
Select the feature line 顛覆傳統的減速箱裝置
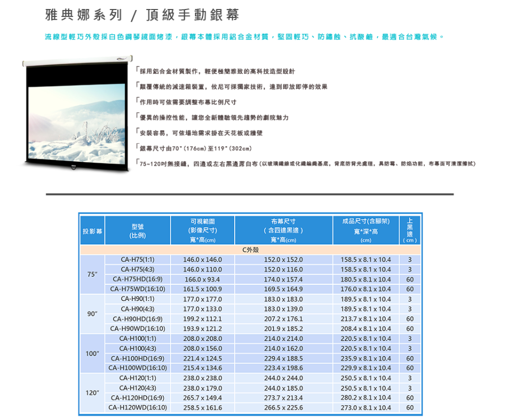click(232, 87)
